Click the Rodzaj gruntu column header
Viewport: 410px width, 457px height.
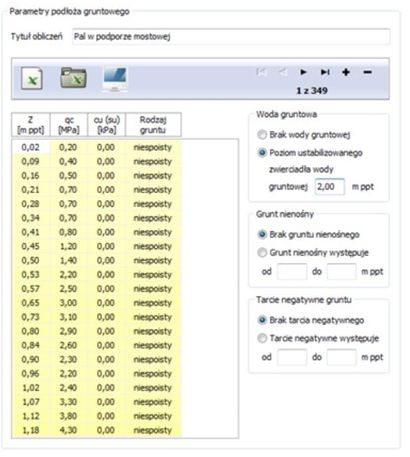tap(153, 125)
